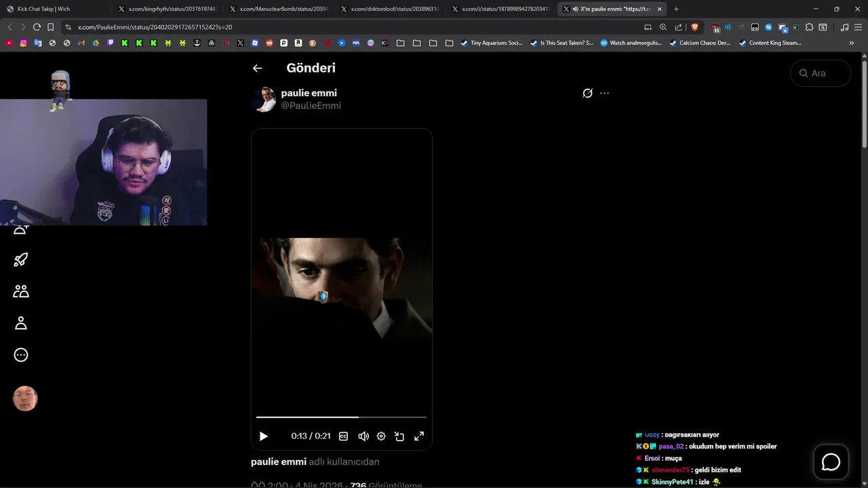Image resolution: width=868 pixels, height=488 pixels.
Task: Open the Amazon bookmark
Action: point(298,43)
